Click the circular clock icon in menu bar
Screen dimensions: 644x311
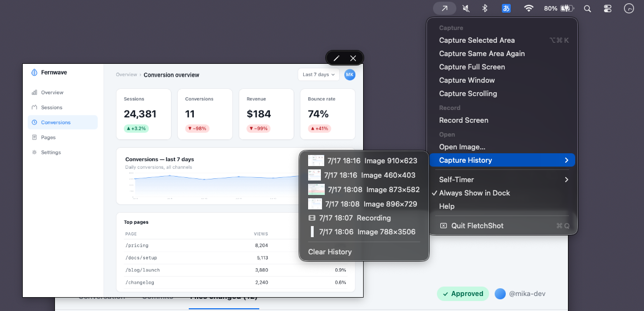point(629,8)
